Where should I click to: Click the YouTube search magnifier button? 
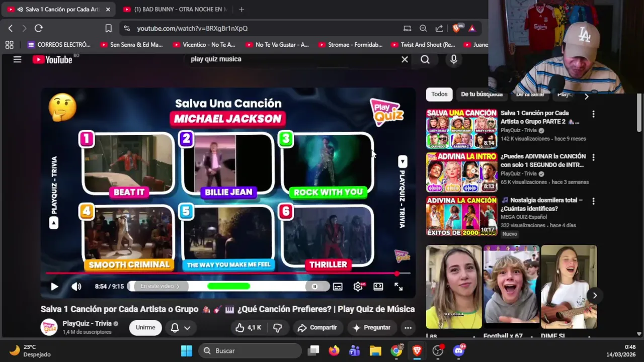[425, 59]
